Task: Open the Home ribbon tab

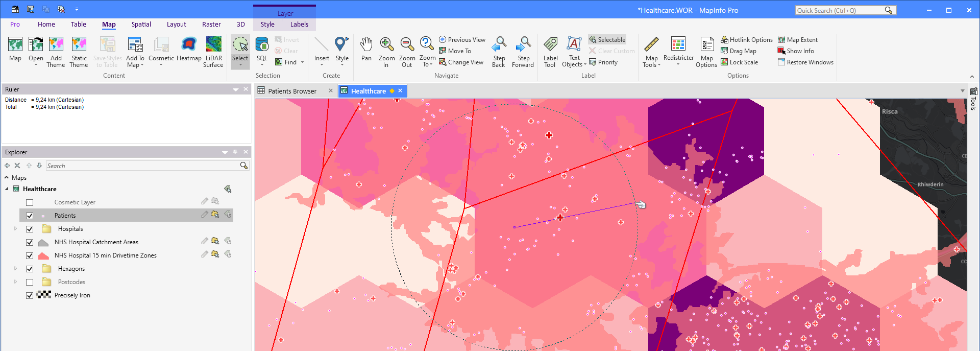Action: click(46, 25)
